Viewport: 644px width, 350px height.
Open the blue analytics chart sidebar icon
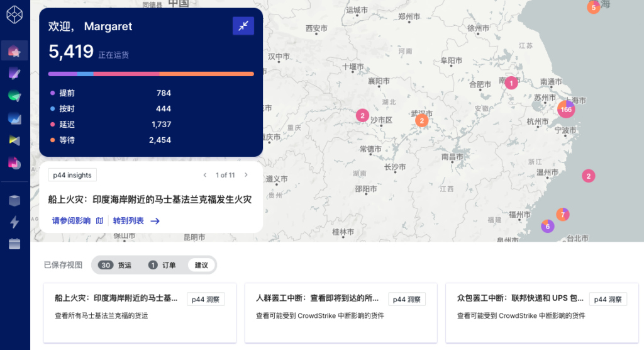pyautogui.click(x=14, y=118)
